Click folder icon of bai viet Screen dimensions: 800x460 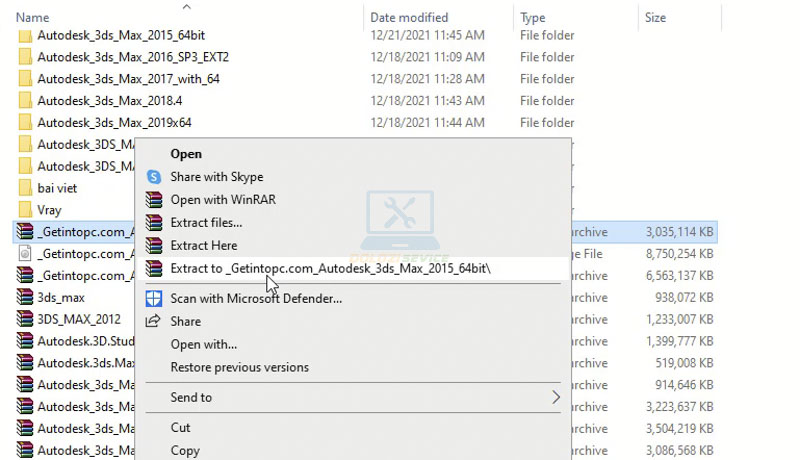point(24,188)
